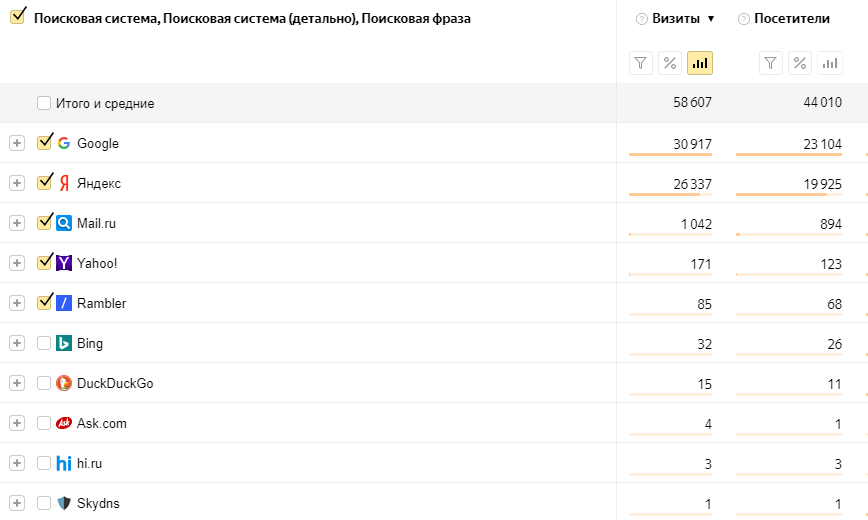The width and height of the screenshot is (868, 520).
Task: Click the Посетители column header
Action: coord(791,19)
